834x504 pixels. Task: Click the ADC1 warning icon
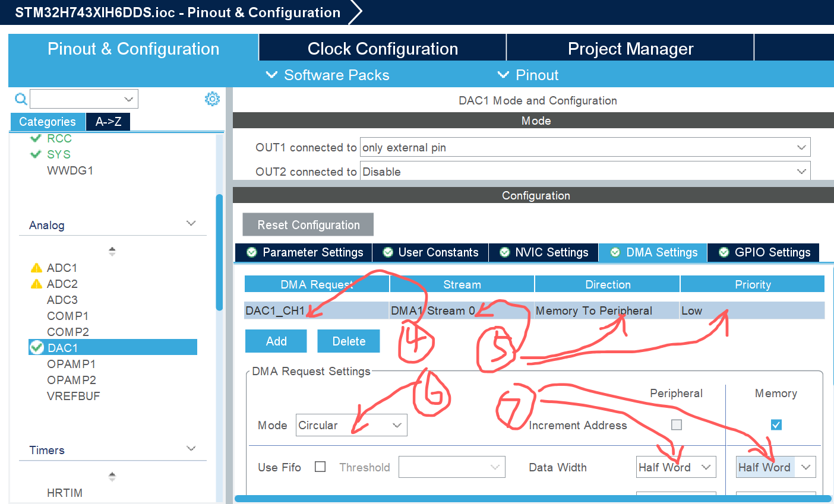click(36, 268)
